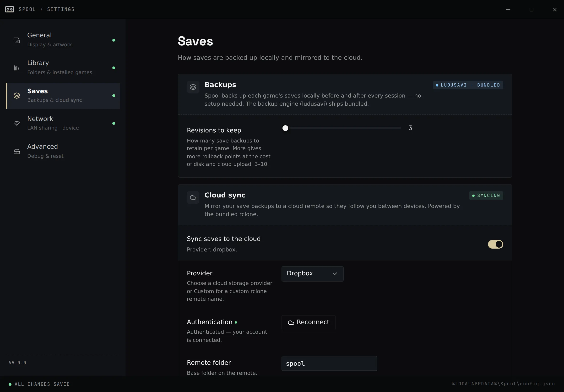564x392 pixels.
Task: Click the Library books icon in sidebar
Action: click(x=17, y=68)
